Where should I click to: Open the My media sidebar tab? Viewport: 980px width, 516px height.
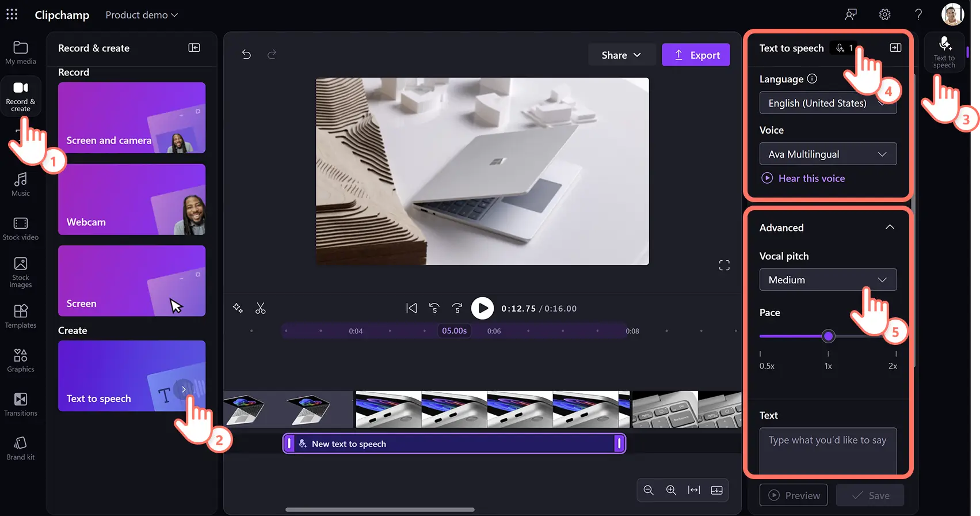[x=21, y=52]
